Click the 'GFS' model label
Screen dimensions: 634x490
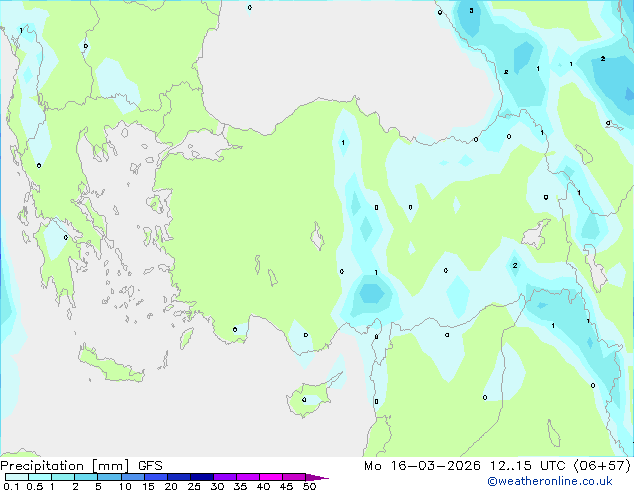pos(150,466)
